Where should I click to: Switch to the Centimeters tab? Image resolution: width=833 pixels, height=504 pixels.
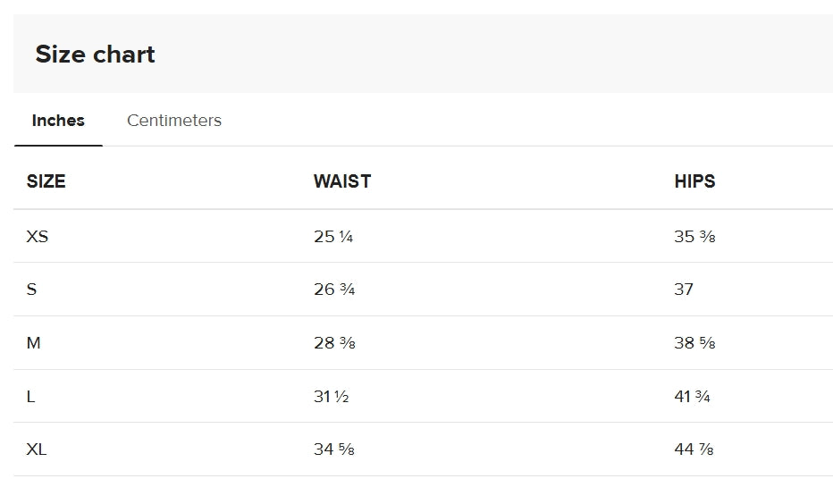coord(173,121)
